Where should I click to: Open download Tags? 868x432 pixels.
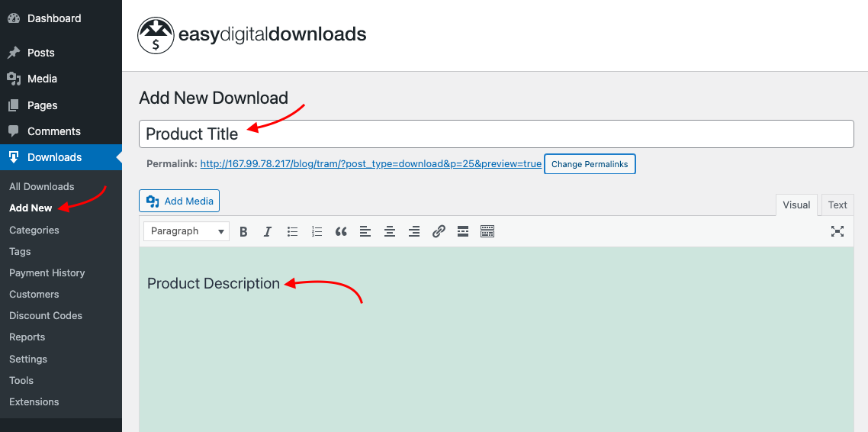[x=20, y=251]
